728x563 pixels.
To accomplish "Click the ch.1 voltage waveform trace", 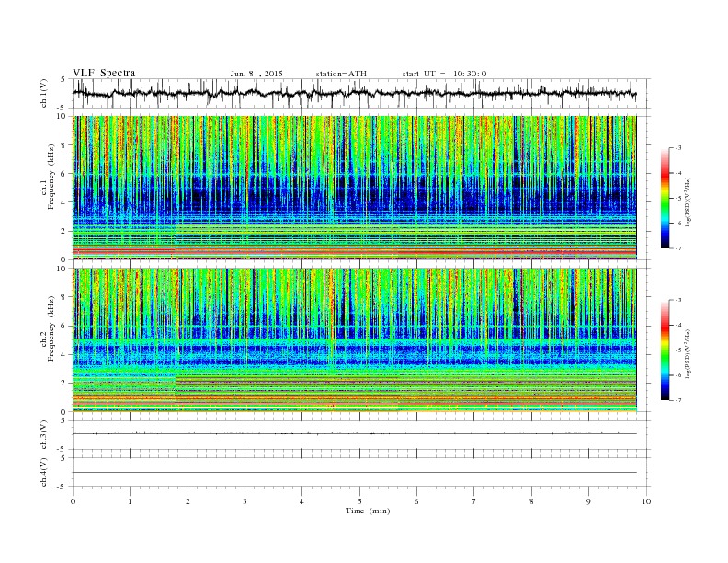I will [x=354, y=93].
